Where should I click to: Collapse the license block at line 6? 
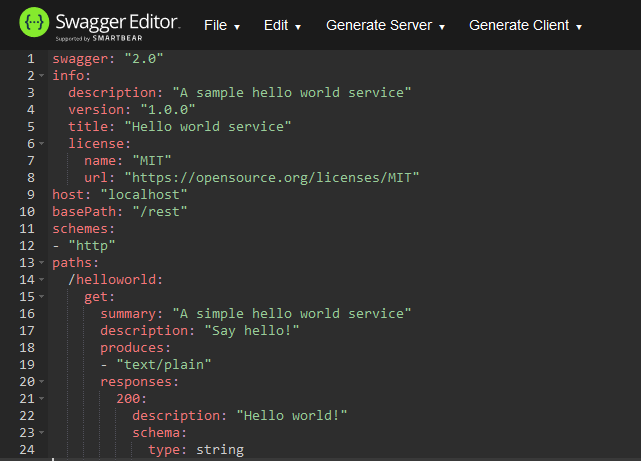coord(42,143)
